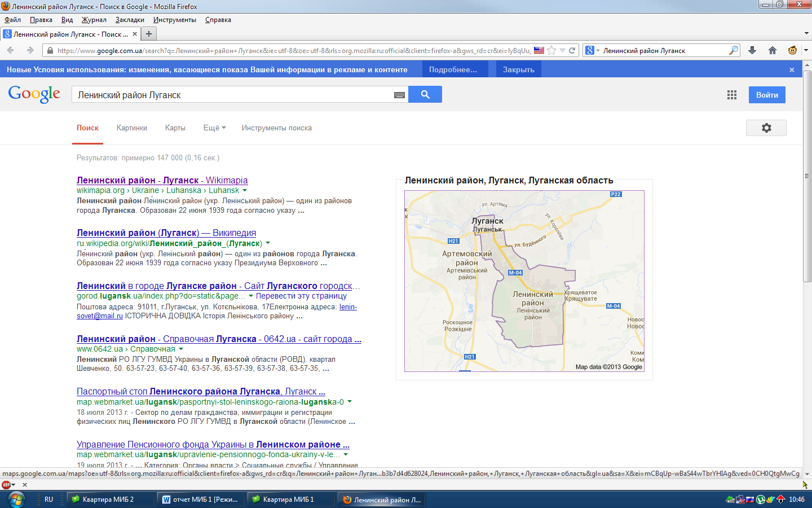Open the Правка menu

(41, 20)
